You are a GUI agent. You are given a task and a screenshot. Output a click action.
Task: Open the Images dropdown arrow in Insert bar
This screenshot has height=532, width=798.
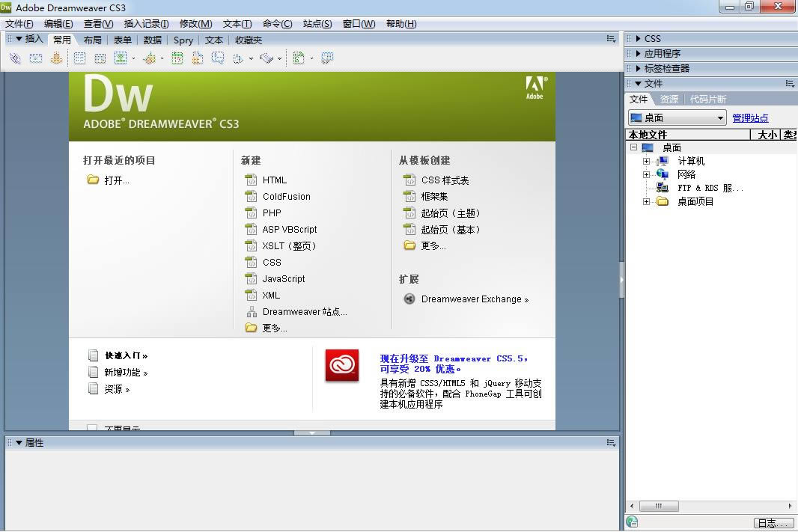pos(133,58)
